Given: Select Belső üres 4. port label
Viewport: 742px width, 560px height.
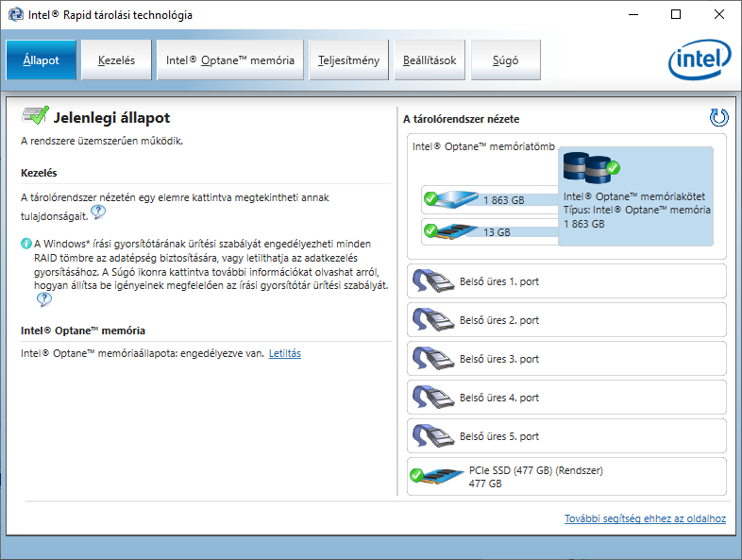Looking at the screenshot, I should (x=499, y=399).
